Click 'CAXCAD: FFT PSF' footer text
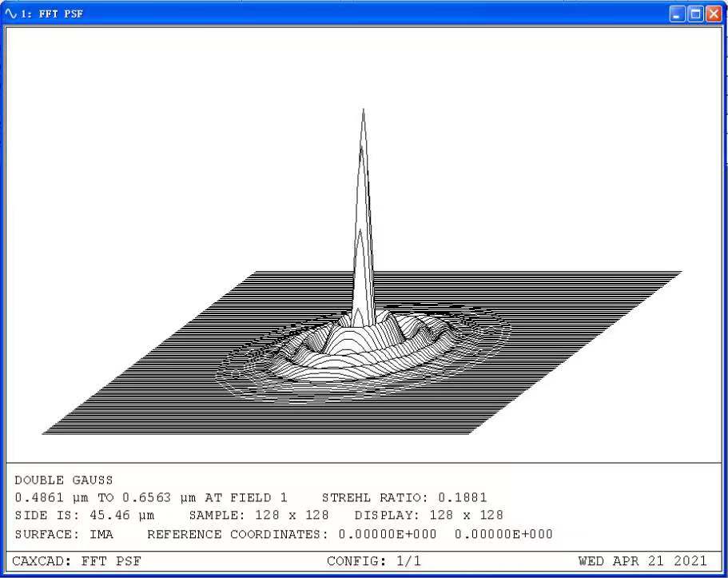The width and height of the screenshot is (728, 578). tap(77, 561)
